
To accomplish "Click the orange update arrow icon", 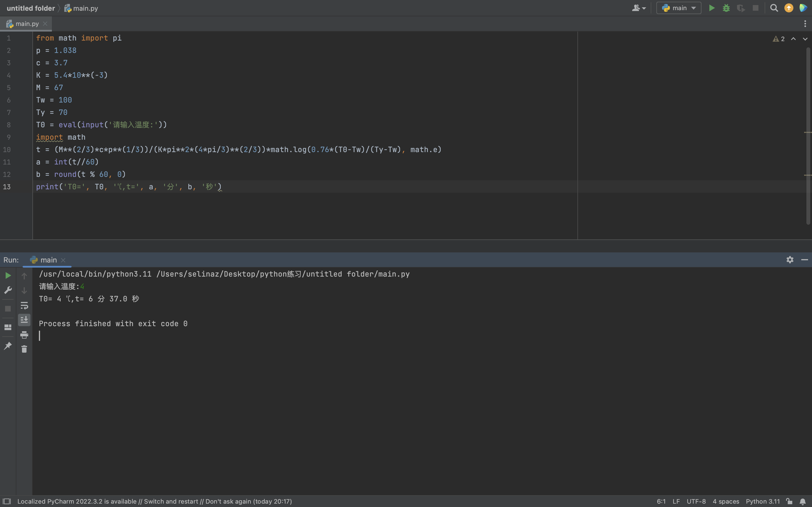I will [789, 8].
